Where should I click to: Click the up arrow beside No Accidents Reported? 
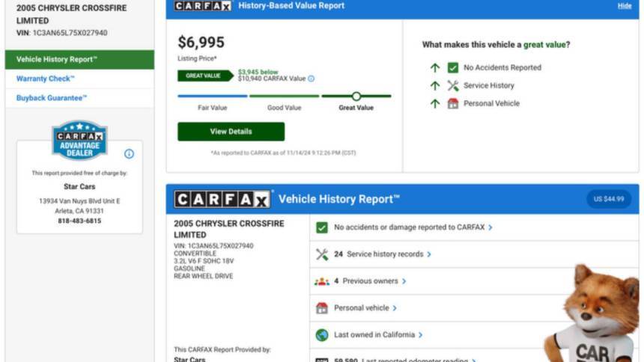[435, 68]
